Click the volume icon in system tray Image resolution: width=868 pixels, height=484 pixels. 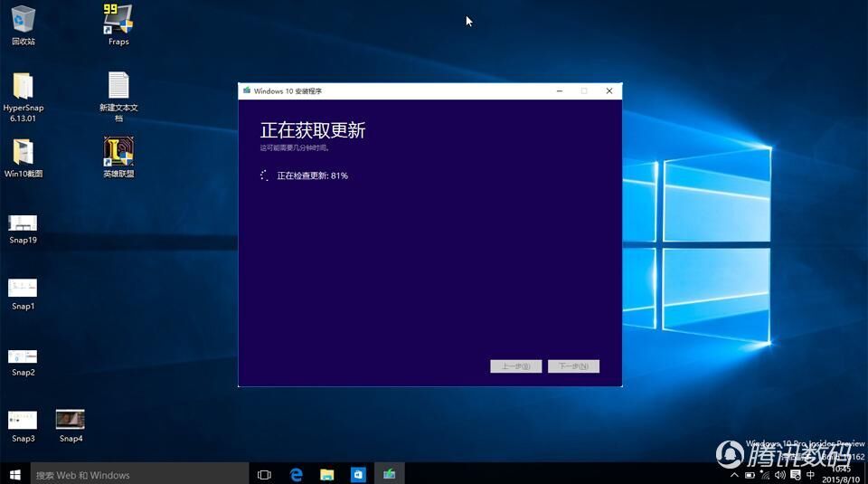(779, 475)
